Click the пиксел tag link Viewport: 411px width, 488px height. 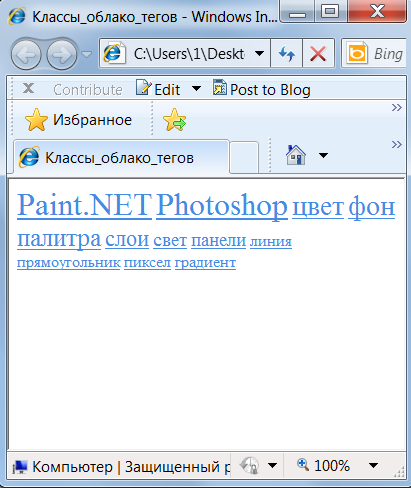[x=147, y=263]
